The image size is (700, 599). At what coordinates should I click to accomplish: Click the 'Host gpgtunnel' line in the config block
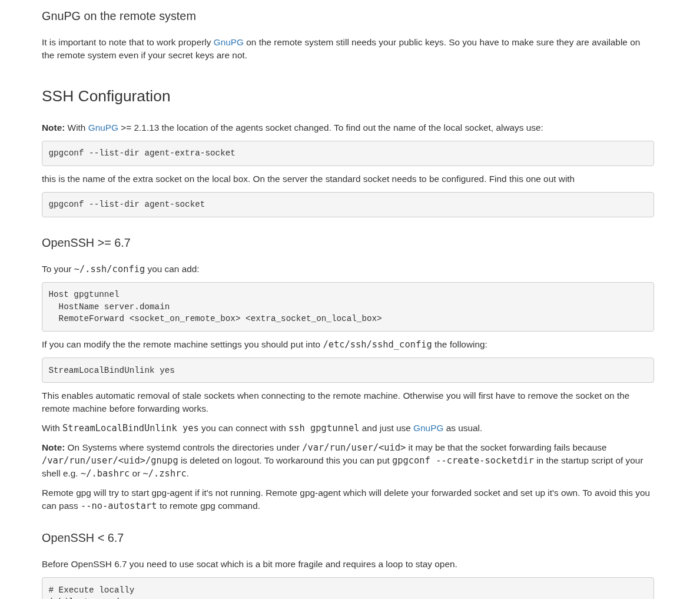pos(84,294)
